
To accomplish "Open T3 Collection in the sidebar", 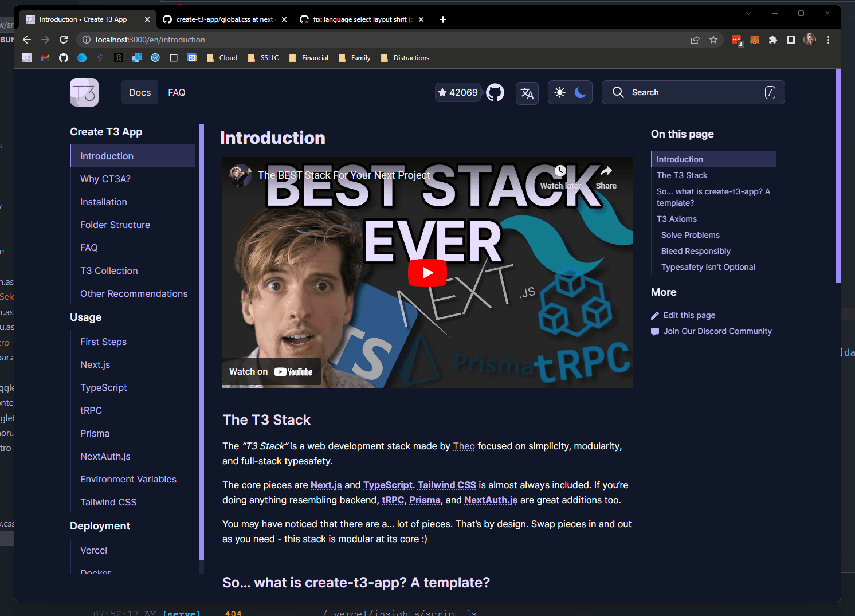I will [x=109, y=270].
